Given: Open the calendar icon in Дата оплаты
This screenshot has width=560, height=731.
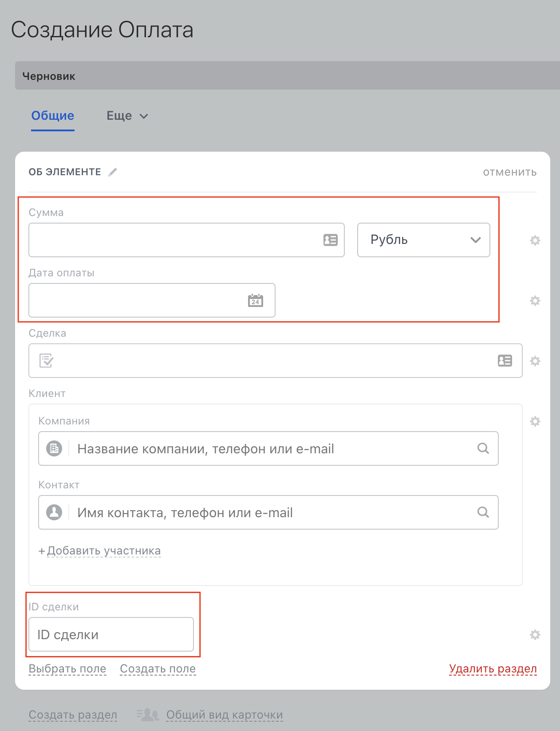Looking at the screenshot, I should (x=256, y=300).
